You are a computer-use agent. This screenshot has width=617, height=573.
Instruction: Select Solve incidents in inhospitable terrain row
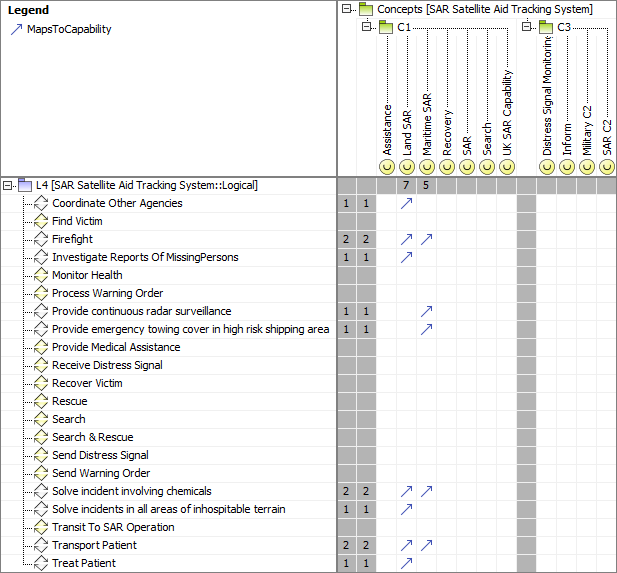(168, 509)
